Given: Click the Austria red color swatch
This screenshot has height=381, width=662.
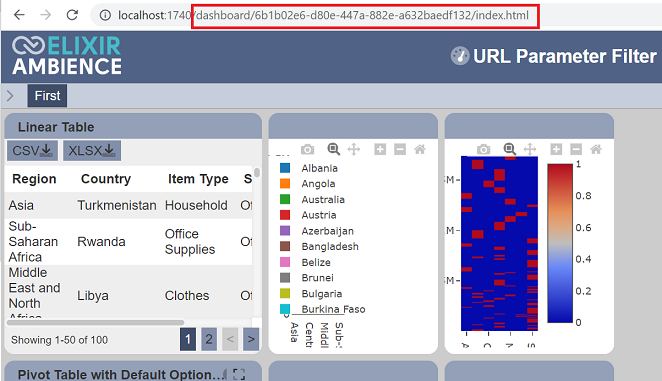Looking at the screenshot, I should [x=285, y=215].
